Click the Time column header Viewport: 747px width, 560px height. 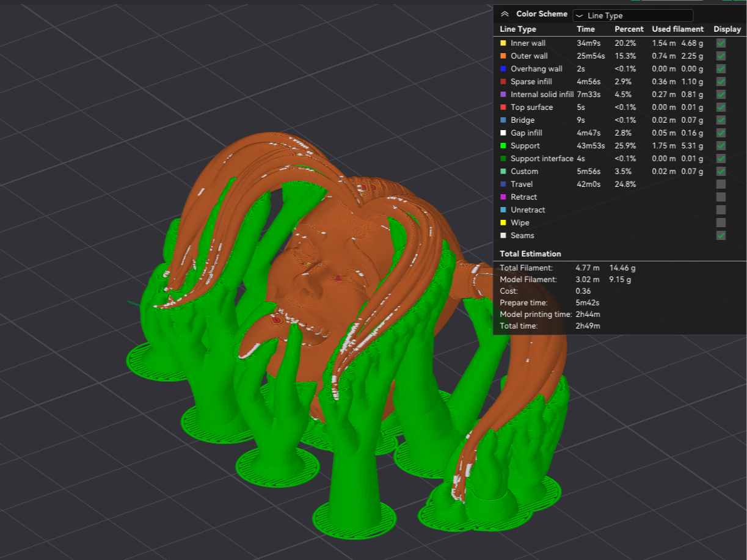coord(585,29)
